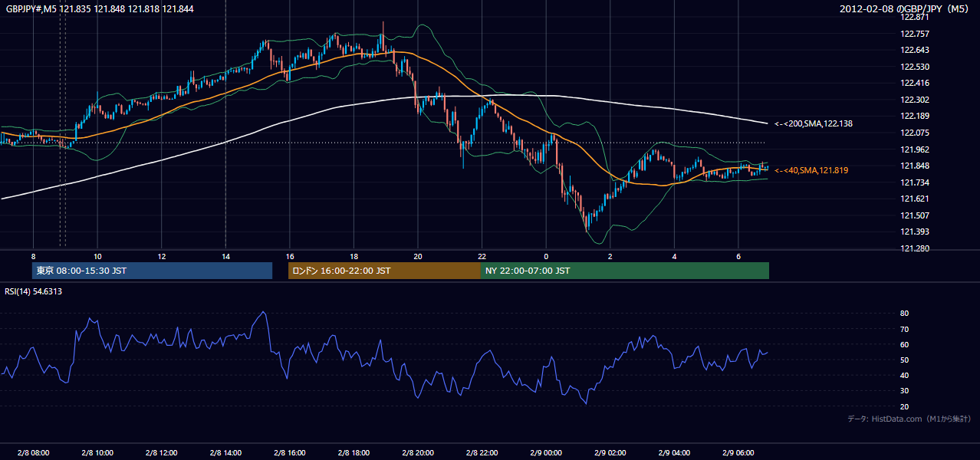Click the 2/9 06:00 date axis label

coord(738,453)
